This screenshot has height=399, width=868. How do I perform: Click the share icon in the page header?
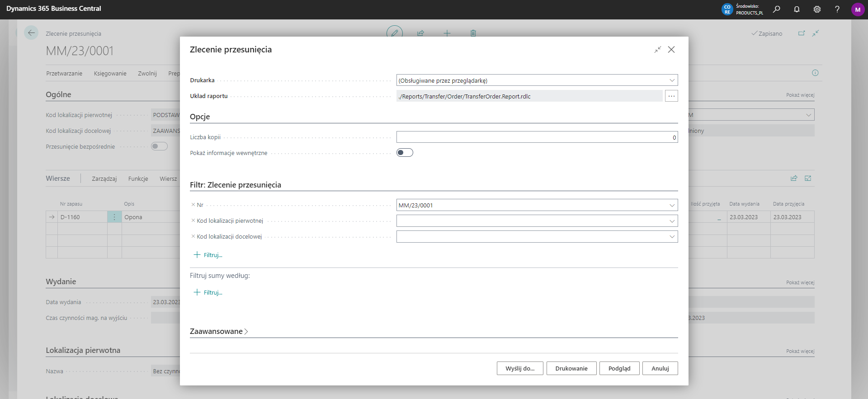click(x=420, y=33)
